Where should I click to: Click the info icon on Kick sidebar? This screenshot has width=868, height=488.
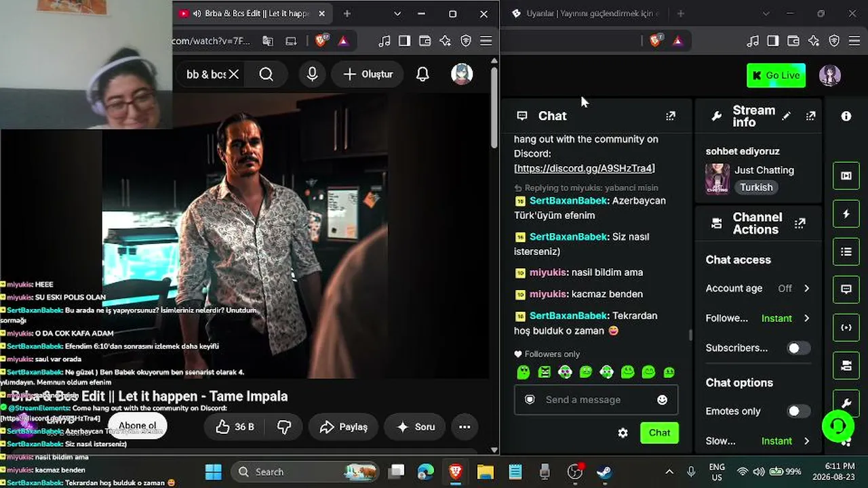point(846,116)
